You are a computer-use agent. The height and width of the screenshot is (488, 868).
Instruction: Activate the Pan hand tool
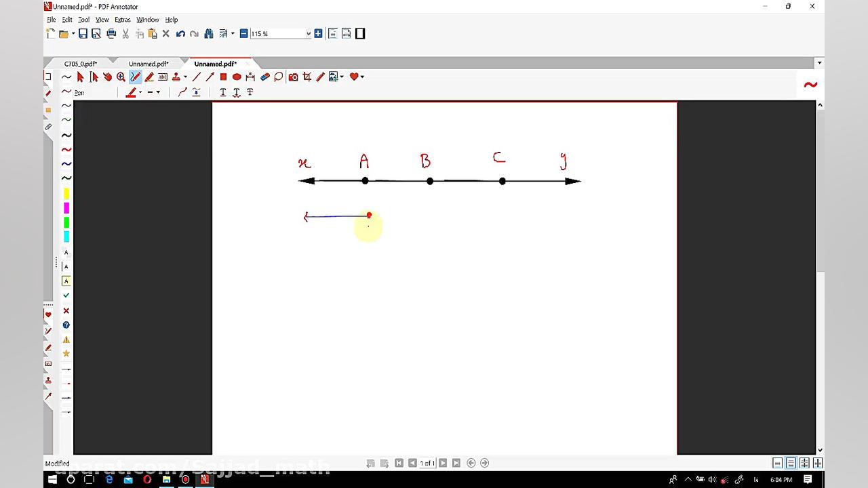click(107, 77)
